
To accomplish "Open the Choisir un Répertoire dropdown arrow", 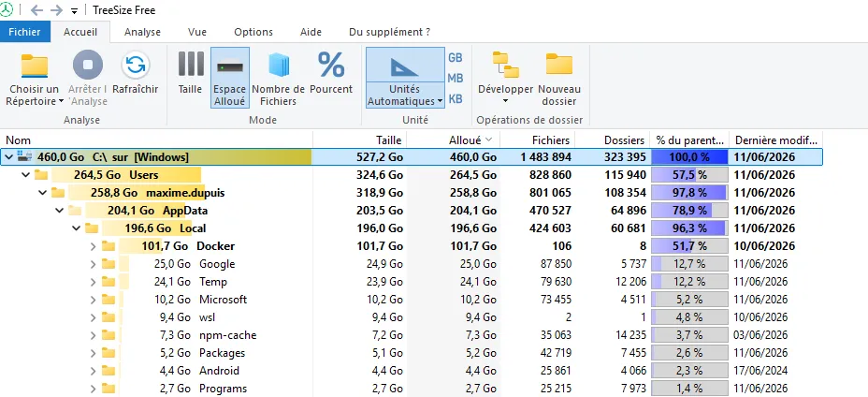I will point(61,101).
